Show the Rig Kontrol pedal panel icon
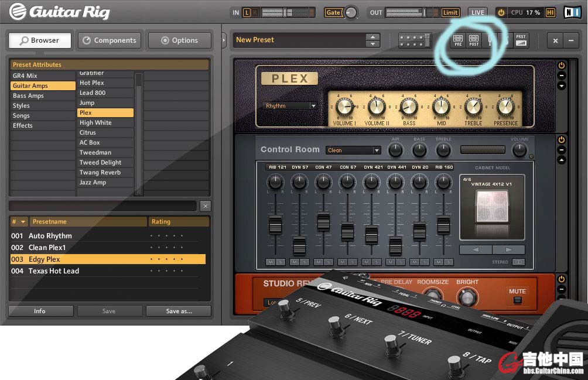 pos(414,40)
